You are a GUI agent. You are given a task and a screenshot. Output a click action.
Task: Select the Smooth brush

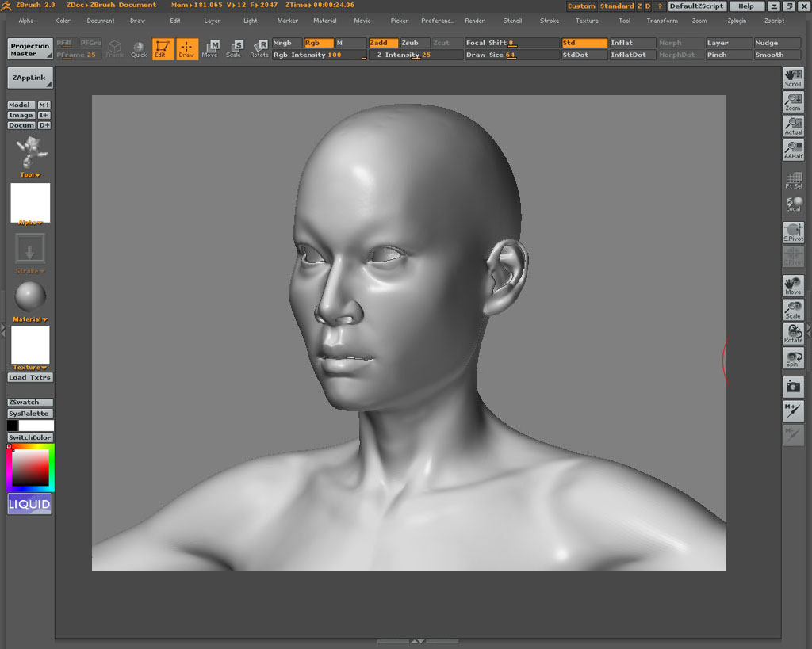coord(776,55)
